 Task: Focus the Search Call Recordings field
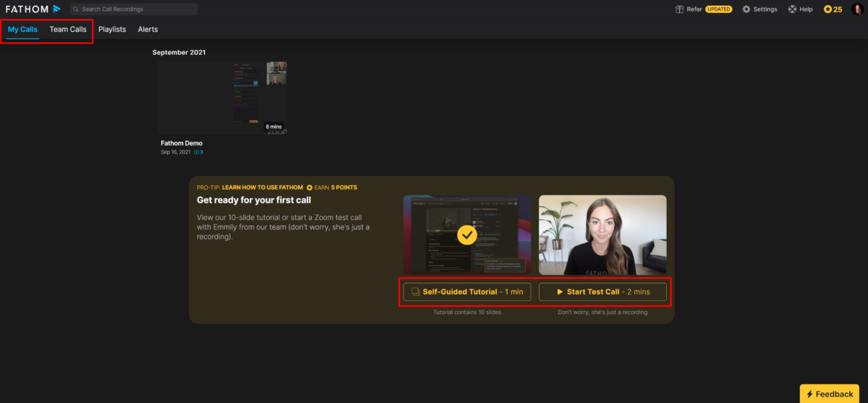point(134,9)
